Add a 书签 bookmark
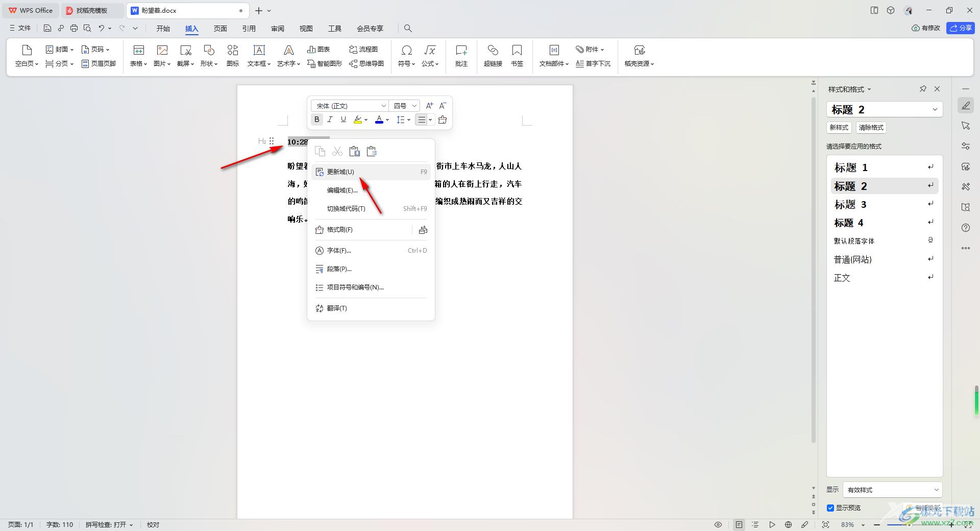Viewport: 980px width, 531px height. [x=517, y=55]
